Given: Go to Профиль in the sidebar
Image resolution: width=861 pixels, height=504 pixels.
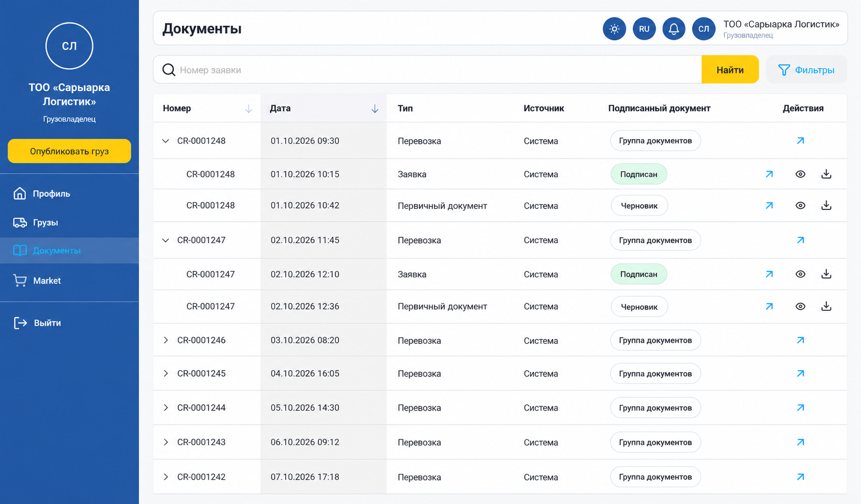Looking at the screenshot, I should point(69,194).
